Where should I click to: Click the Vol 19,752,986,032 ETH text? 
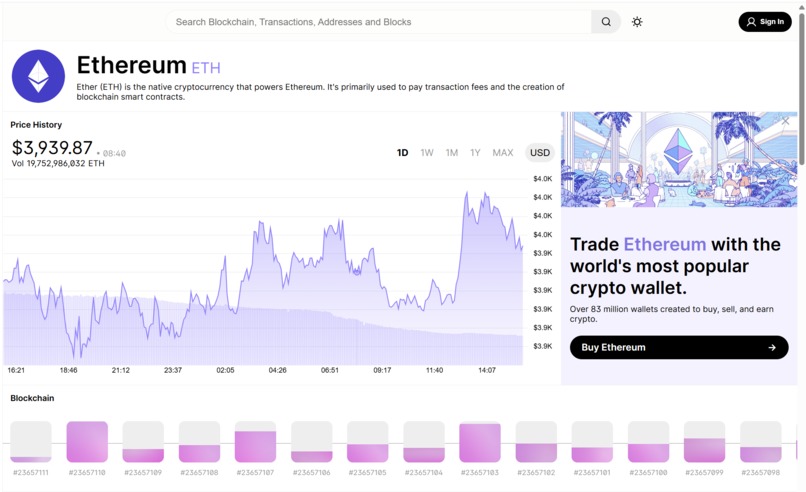(58, 163)
